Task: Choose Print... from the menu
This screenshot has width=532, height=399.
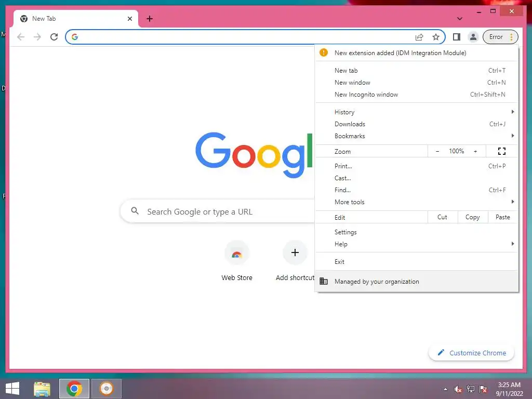Action: click(x=417, y=166)
